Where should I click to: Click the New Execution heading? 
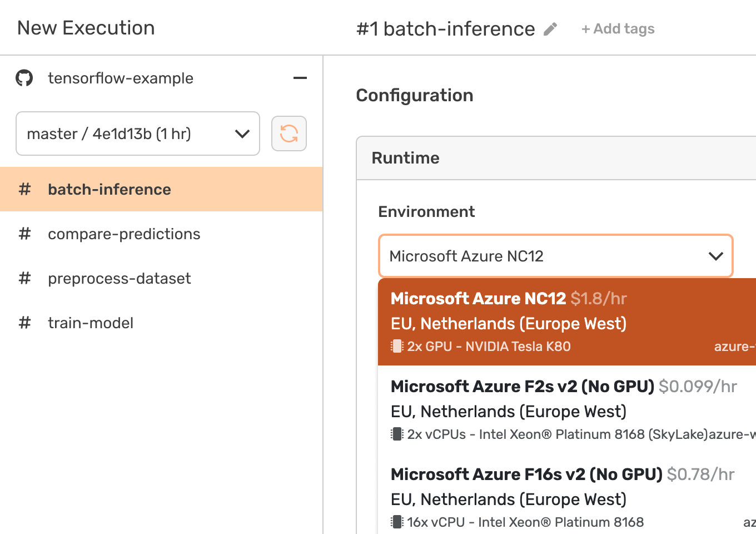pyautogui.click(x=86, y=28)
